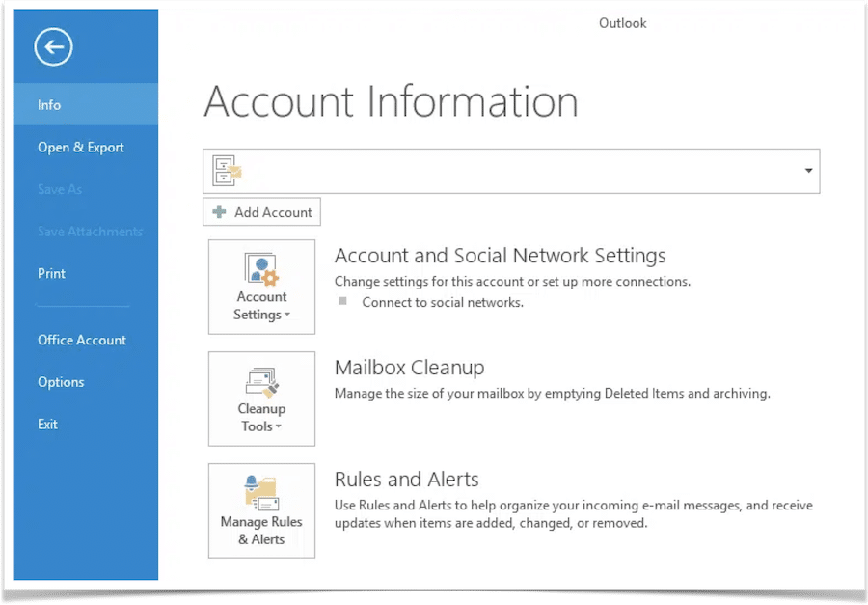
Task: Click the Account Settings person-gear icon
Action: (x=260, y=269)
